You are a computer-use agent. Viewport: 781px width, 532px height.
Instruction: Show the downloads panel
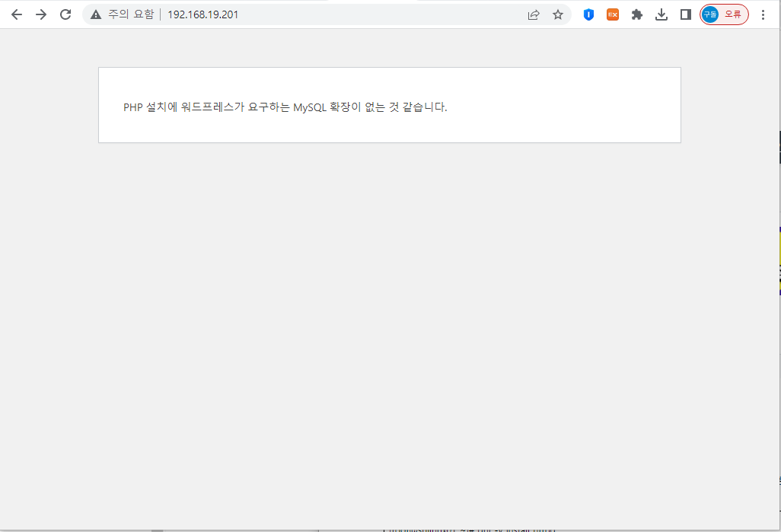661,14
